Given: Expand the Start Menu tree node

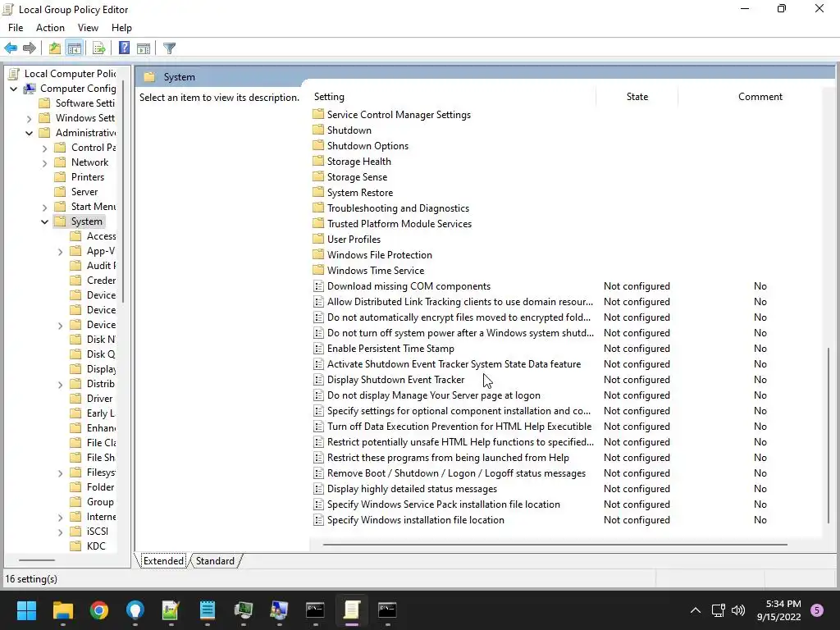Looking at the screenshot, I should 44,208.
